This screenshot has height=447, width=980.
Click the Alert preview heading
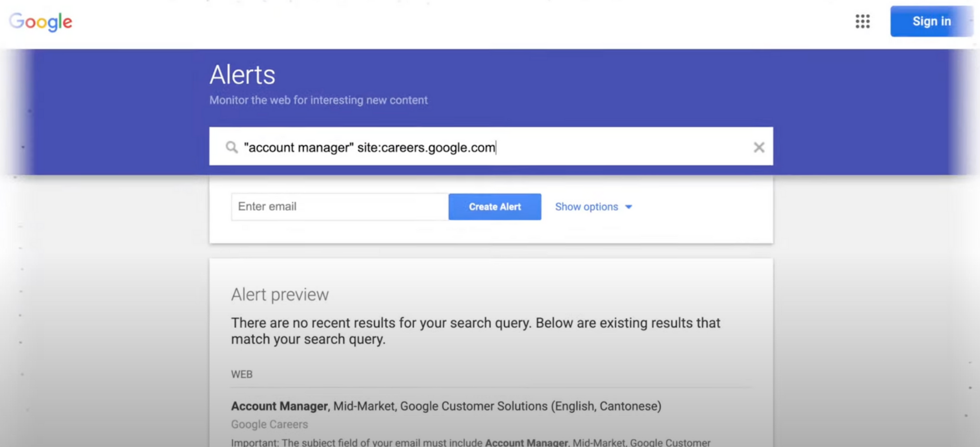tap(280, 294)
